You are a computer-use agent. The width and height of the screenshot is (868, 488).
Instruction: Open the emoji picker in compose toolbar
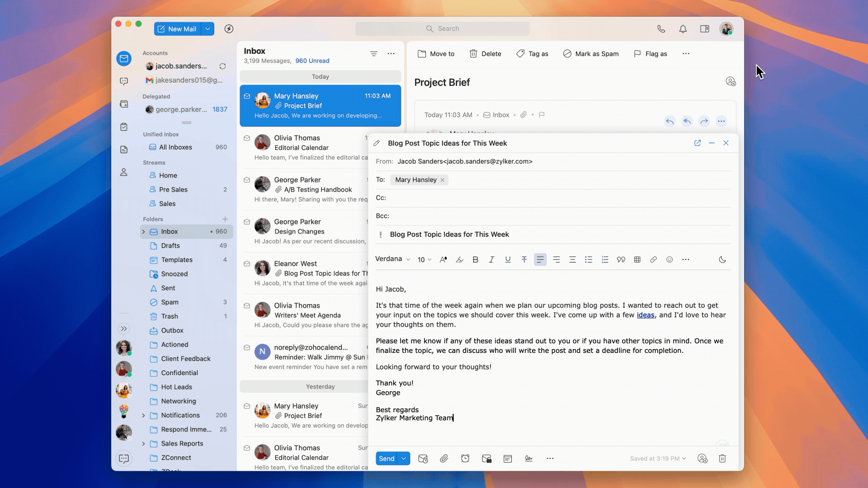tap(670, 259)
